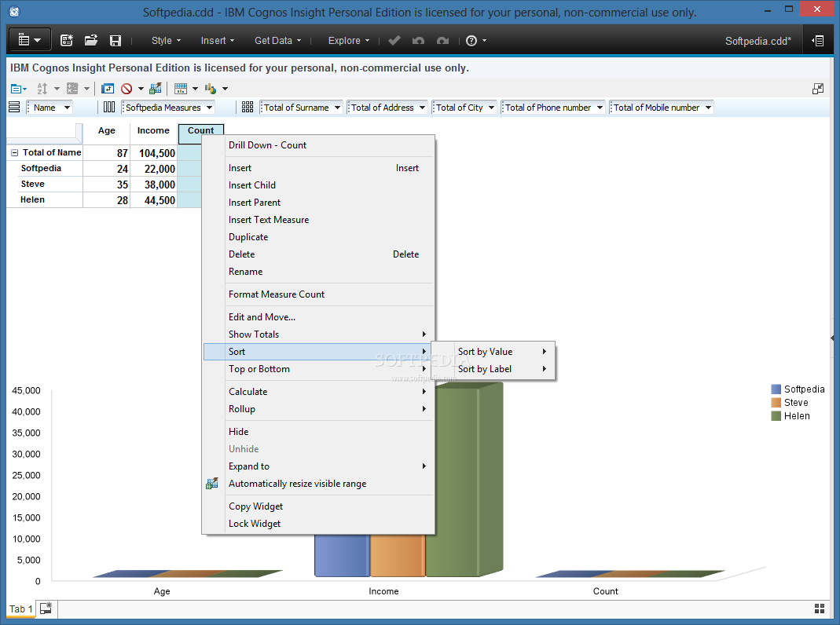
Task: Open Sort by Label submenu
Action: click(493, 369)
